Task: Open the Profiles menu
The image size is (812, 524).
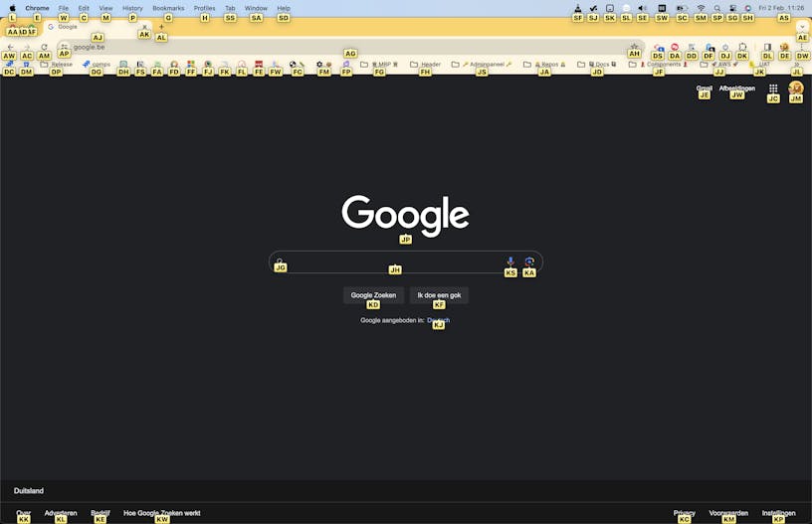Action: point(205,8)
